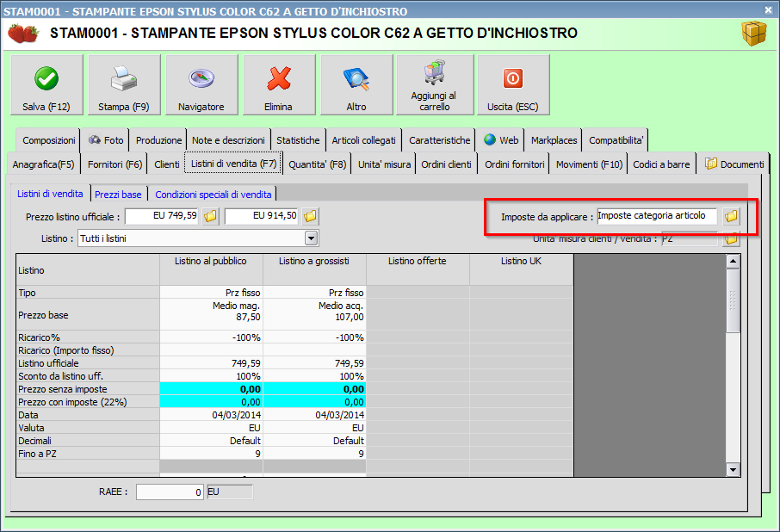Viewport: 780px width, 532px height.
Task: Switch to the Composizioni tab
Action: pos(49,140)
